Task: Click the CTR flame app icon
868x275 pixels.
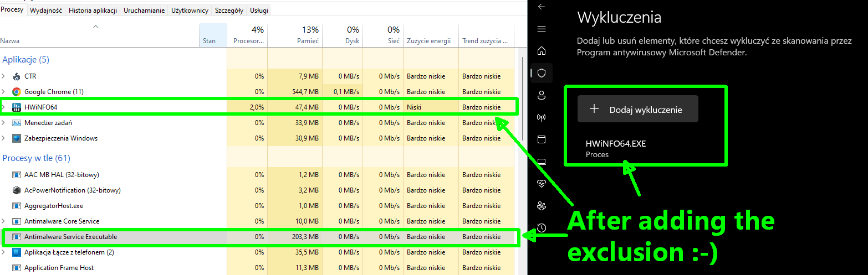Action: click(x=17, y=76)
